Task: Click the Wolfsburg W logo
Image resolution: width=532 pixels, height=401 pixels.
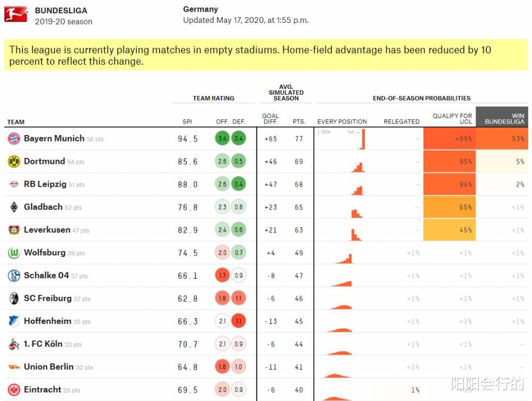Action: pos(14,253)
